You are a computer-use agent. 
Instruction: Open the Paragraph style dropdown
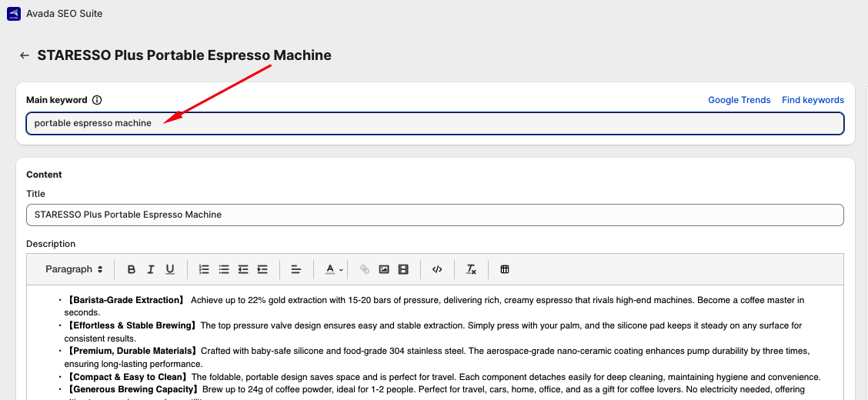point(74,269)
